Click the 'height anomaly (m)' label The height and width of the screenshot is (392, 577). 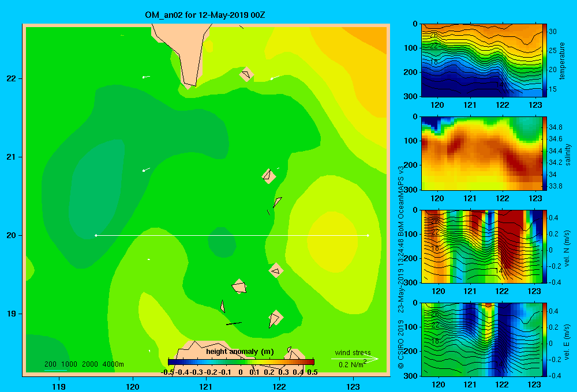point(240,352)
